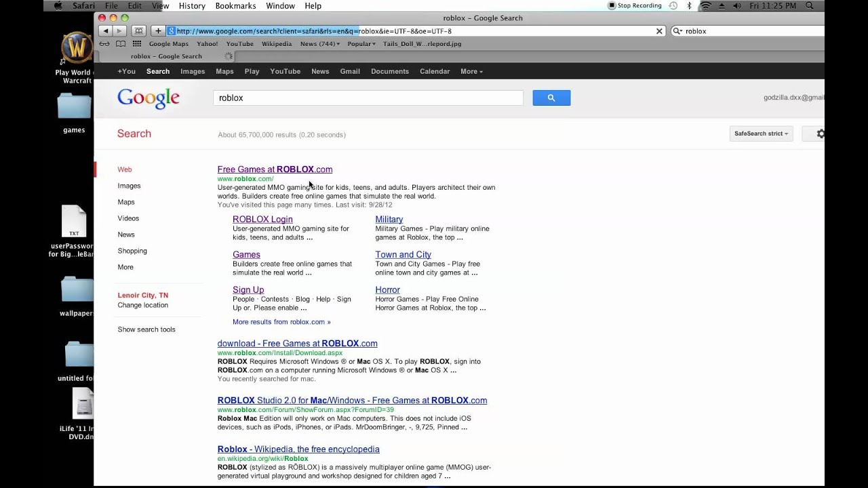Click the volume icon in the menu bar
The height and width of the screenshot is (488, 868).
(738, 5)
